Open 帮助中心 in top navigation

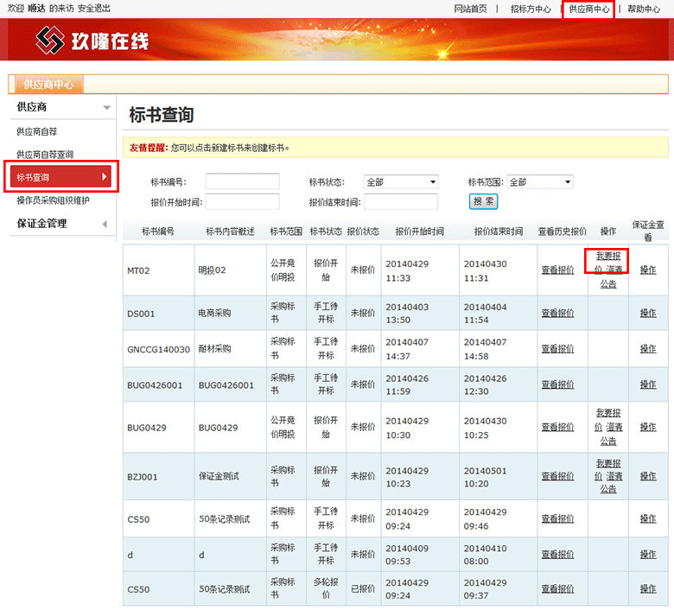tap(644, 9)
